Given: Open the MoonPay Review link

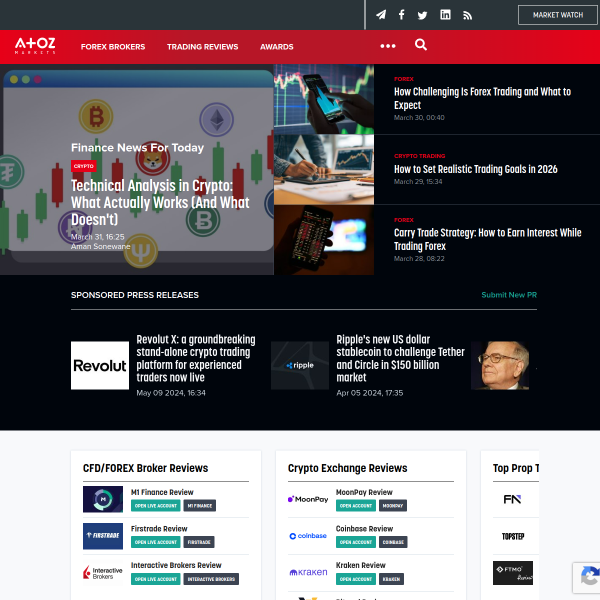Looking at the screenshot, I should 364,492.
